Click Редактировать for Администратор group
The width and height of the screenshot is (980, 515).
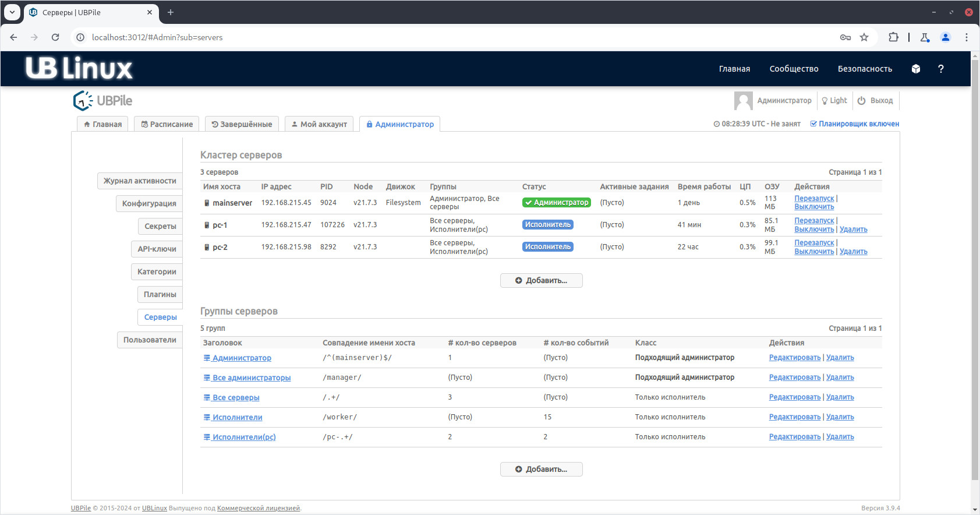point(794,358)
